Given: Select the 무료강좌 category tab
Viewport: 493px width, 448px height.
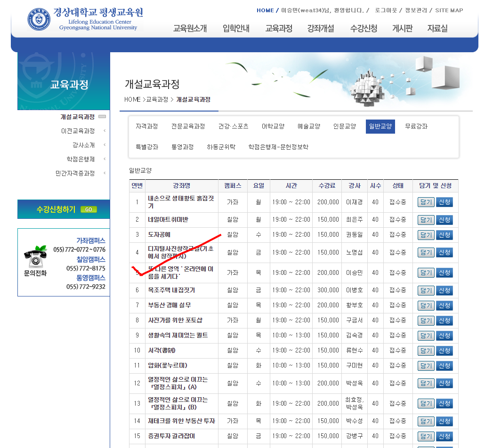Looking at the screenshot, I should pyautogui.click(x=416, y=126).
